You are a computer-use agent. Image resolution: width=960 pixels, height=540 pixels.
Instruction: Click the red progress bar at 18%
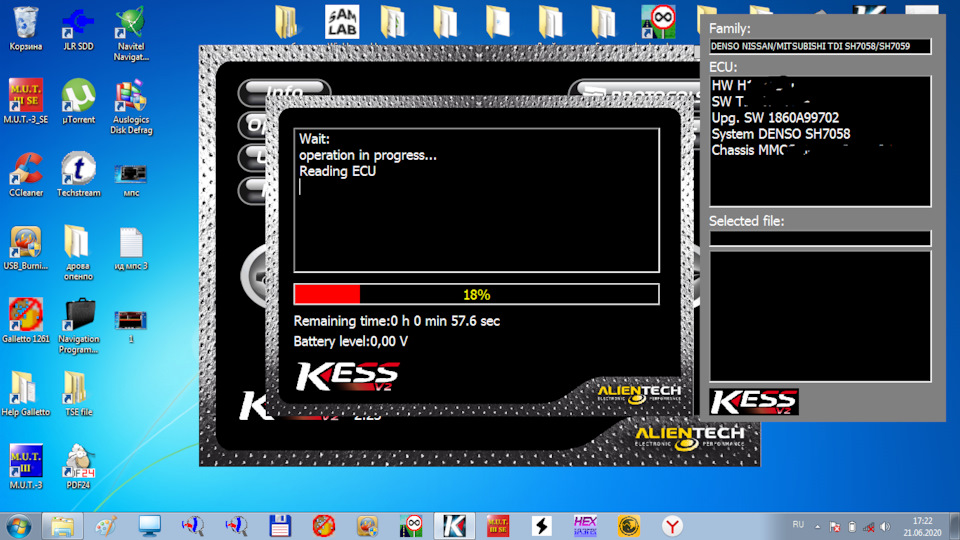[x=476, y=294]
